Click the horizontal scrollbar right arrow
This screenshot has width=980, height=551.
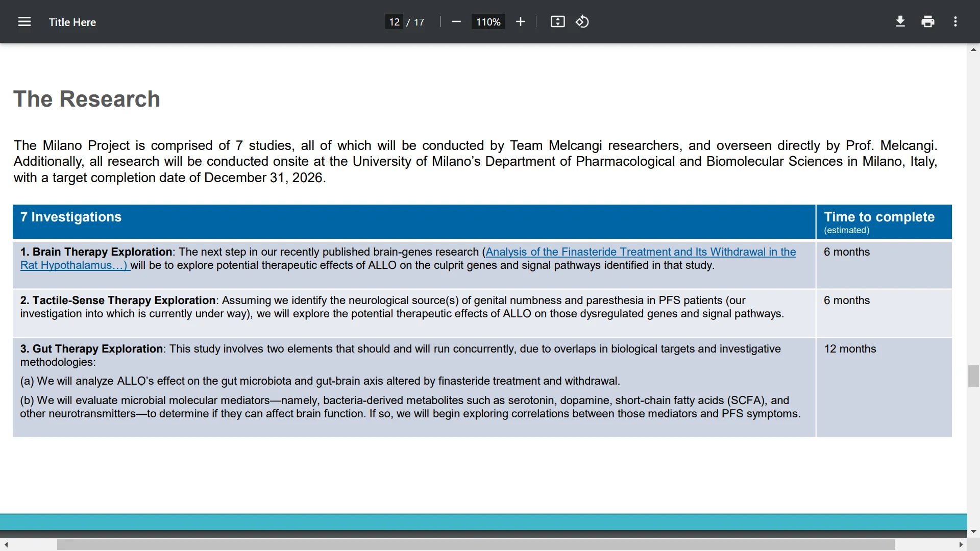click(961, 545)
